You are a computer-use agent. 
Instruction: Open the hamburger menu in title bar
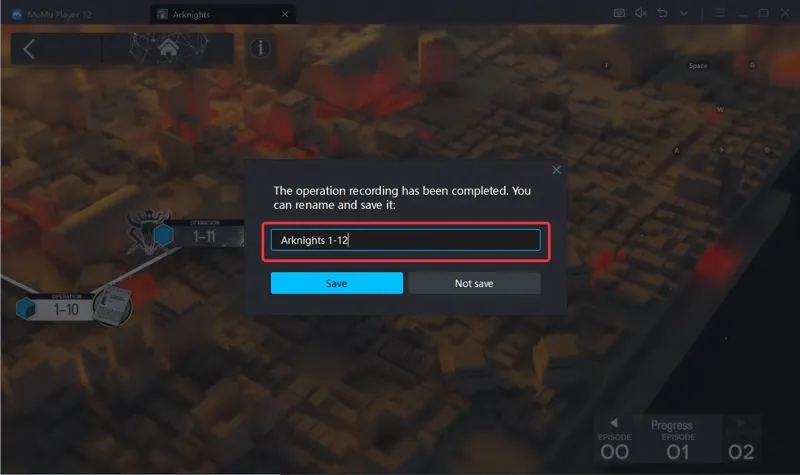720,13
